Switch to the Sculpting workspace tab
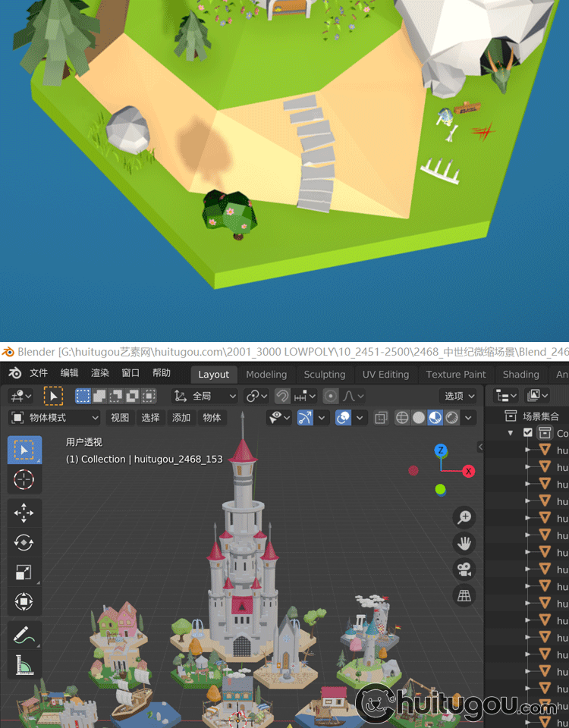The height and width of the screenshot is (728, 569). [324, 375]
